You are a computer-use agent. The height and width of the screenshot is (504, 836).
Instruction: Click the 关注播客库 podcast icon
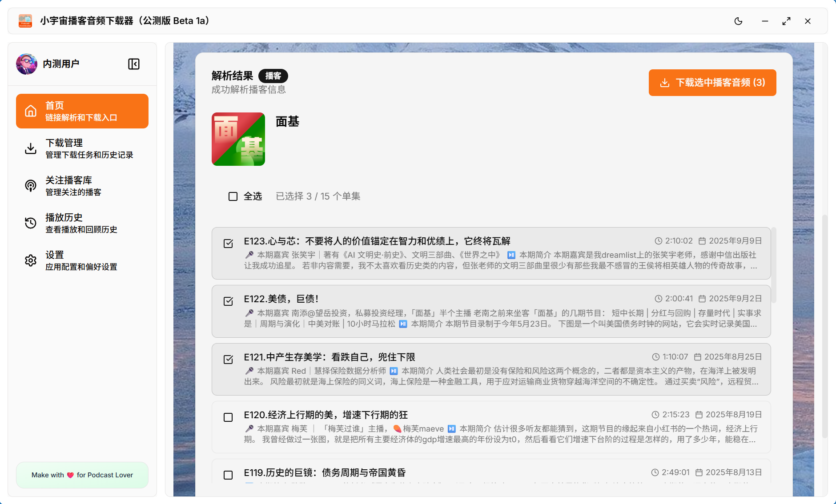coord(31,186)
